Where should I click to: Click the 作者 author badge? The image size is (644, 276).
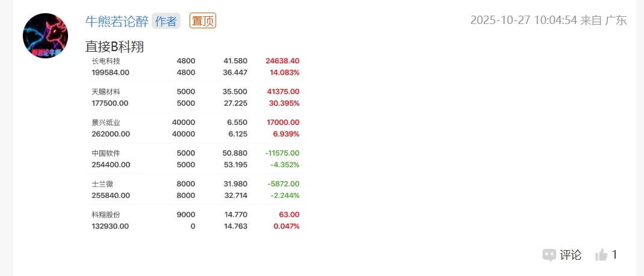[166, 20]
